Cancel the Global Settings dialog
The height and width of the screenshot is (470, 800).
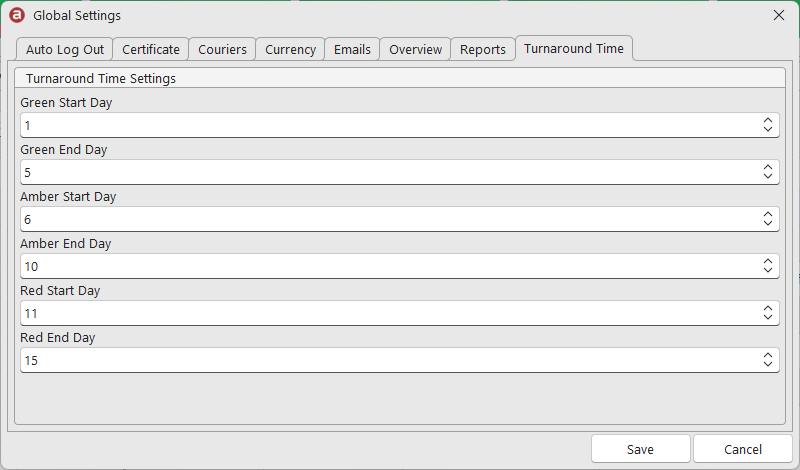click(x=743, y=449)
